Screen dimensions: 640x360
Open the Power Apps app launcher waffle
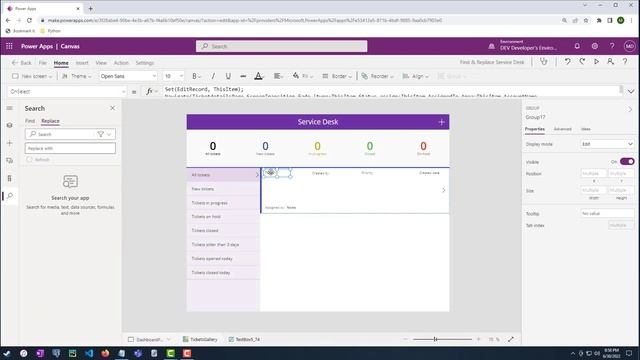pyautogui.click(x=9, y=46)
